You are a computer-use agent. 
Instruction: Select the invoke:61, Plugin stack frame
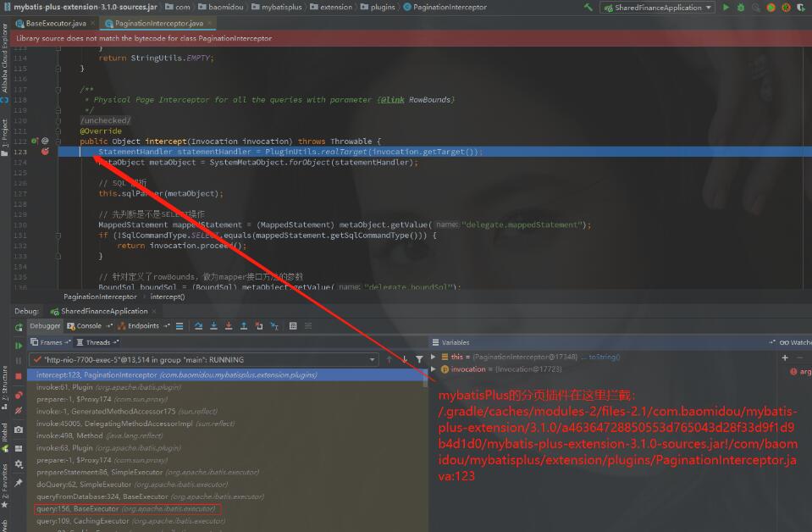click(x=226, y=387)
